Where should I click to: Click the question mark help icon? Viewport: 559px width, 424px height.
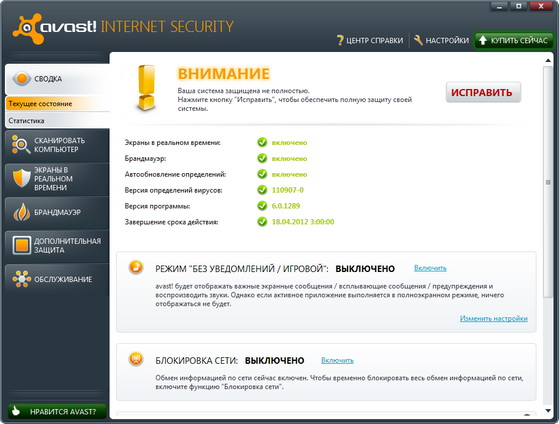pos(340,40)
